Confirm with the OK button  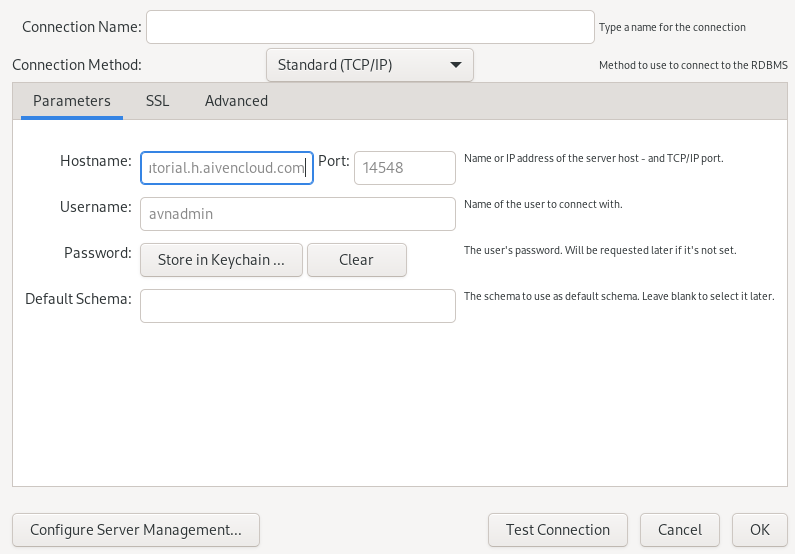click(760, 530)
